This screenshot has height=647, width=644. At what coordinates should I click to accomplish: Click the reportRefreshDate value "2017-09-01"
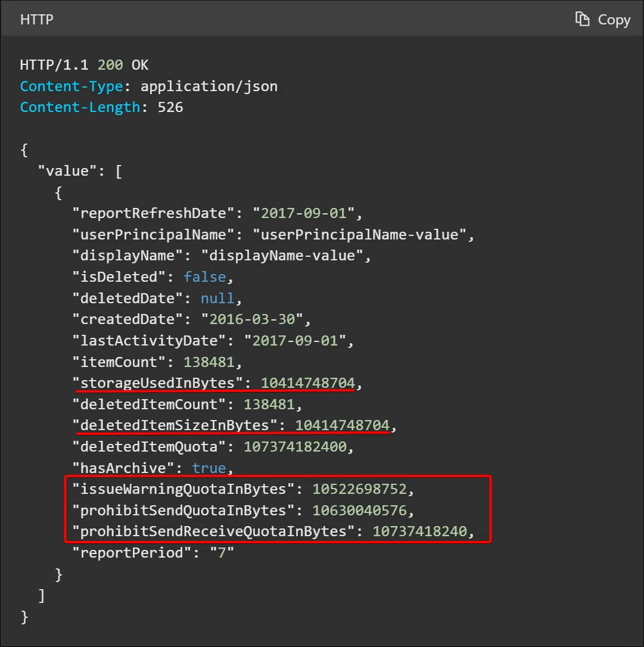pyautogui.click(x=303, y=213)
